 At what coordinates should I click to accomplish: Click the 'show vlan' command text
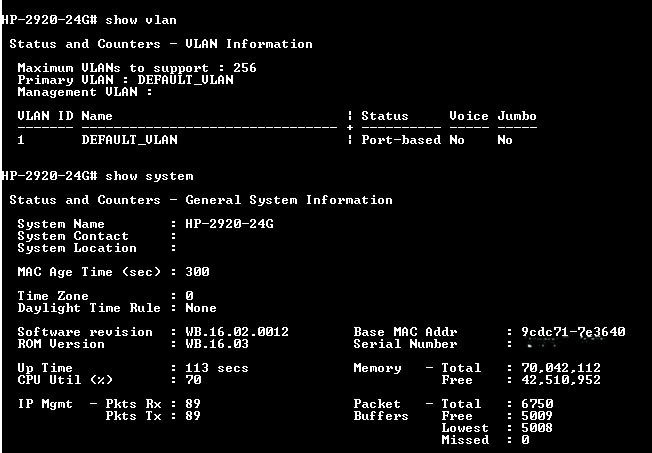141,20
